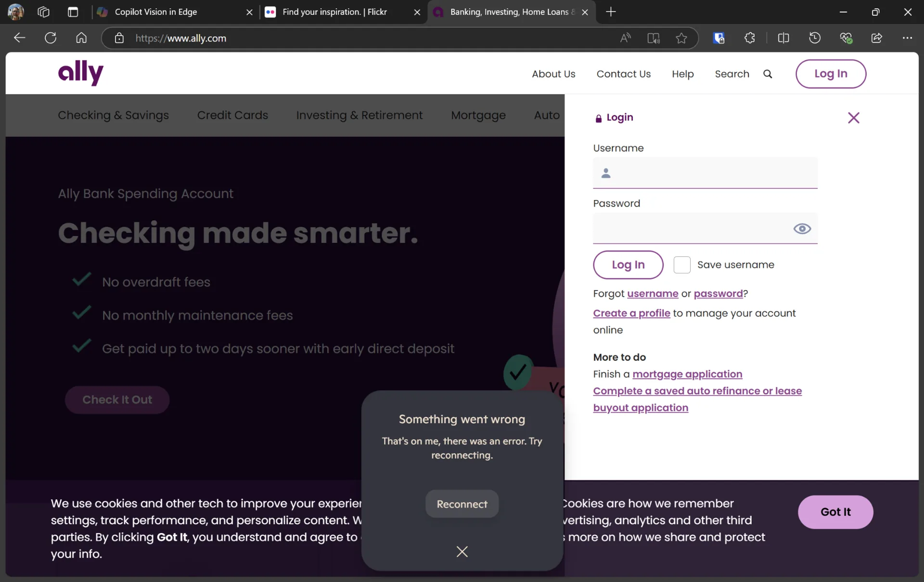Viewport: 924px width, 582px height.
Task: Open the Checking & Savings menu
Action: (113, 115)
